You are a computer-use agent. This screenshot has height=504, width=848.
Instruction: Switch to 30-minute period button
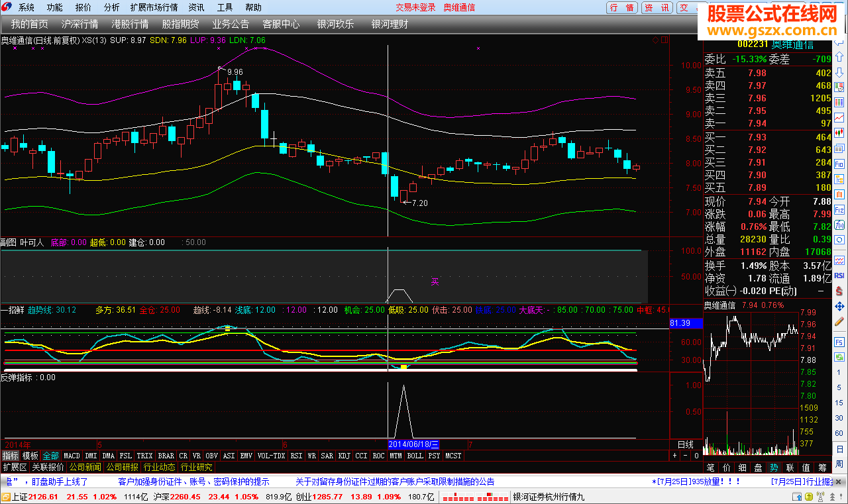839,418
